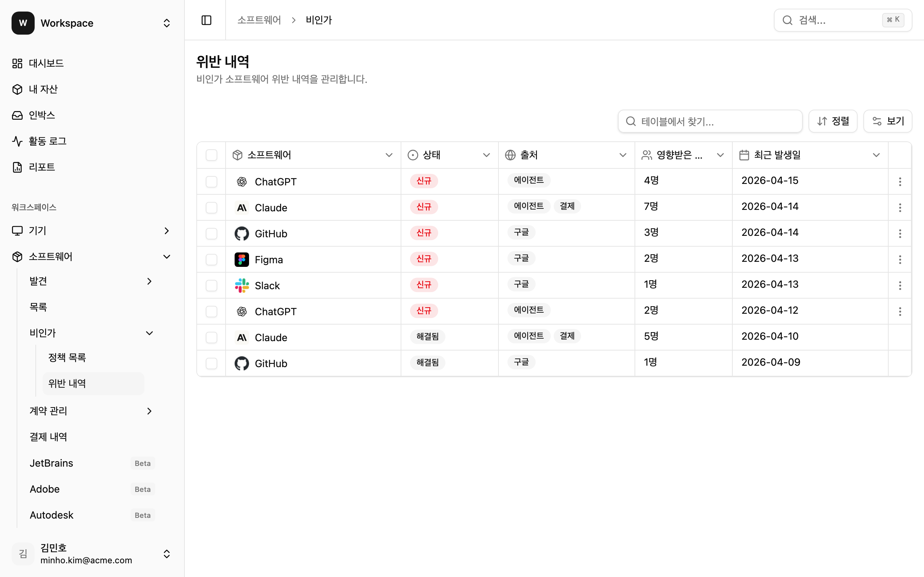
Task: Open the Workspace switcher dropdown
Action: pos(166,23)
